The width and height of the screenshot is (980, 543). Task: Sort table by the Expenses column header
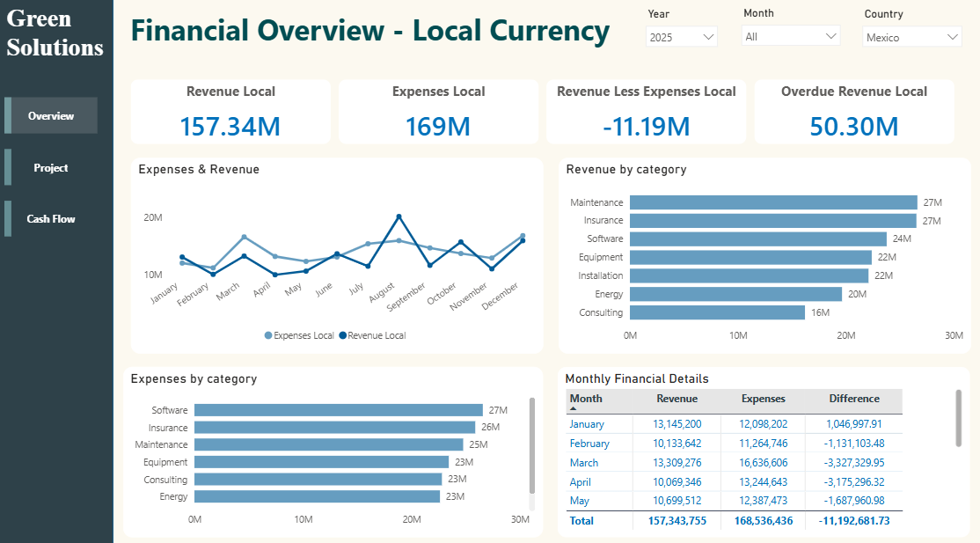763,399
